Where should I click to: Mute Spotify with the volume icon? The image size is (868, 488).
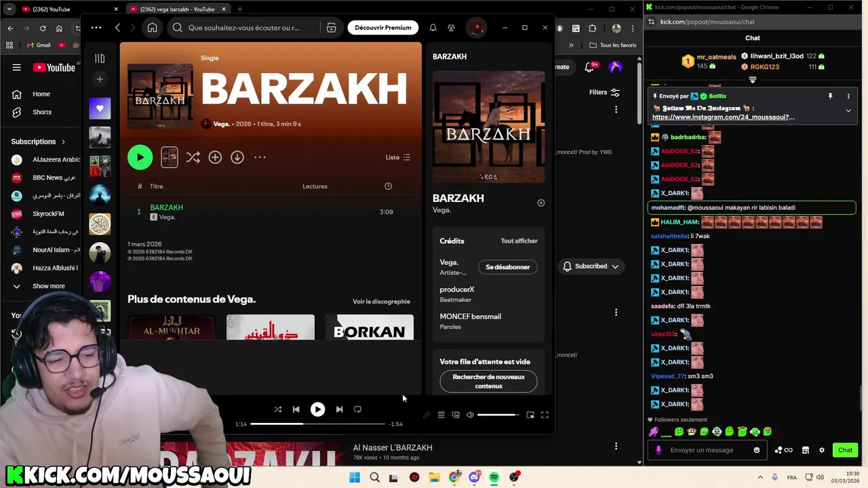[470, 415]
